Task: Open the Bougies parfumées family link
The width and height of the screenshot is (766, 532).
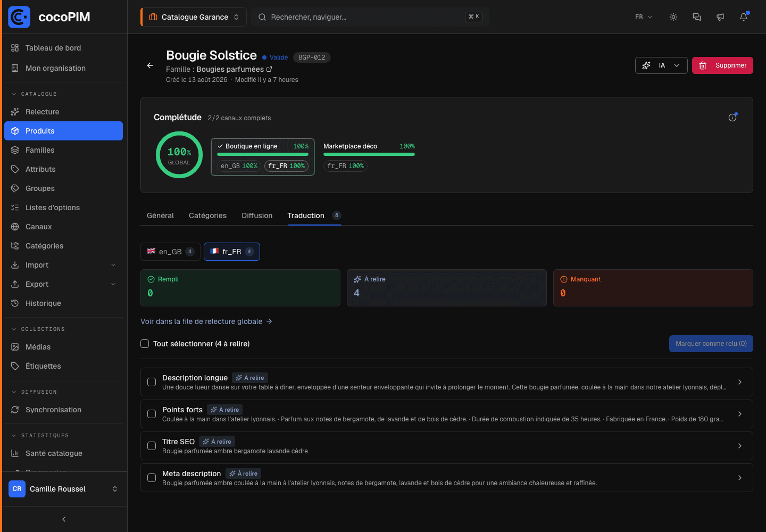Action: point(234,69)
